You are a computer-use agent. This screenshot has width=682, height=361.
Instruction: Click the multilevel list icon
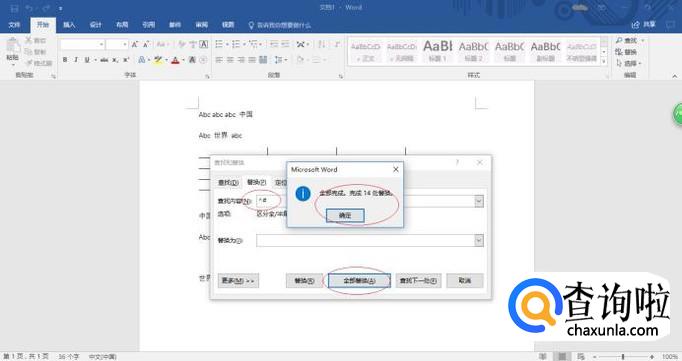pos(253,44)
